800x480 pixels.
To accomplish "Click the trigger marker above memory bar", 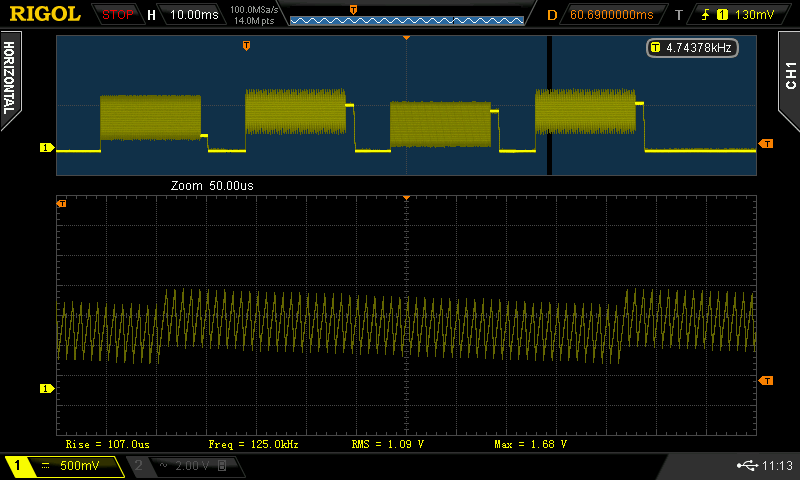I will tap(353, 10).
